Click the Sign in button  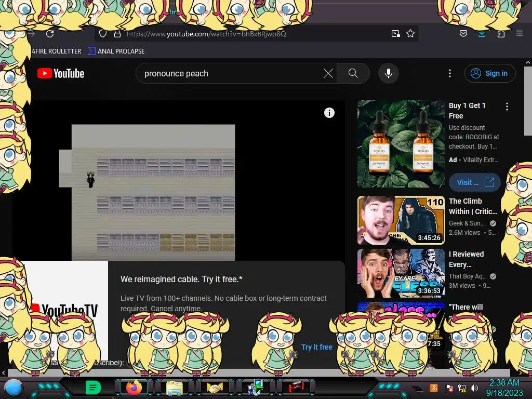point(490,73)
